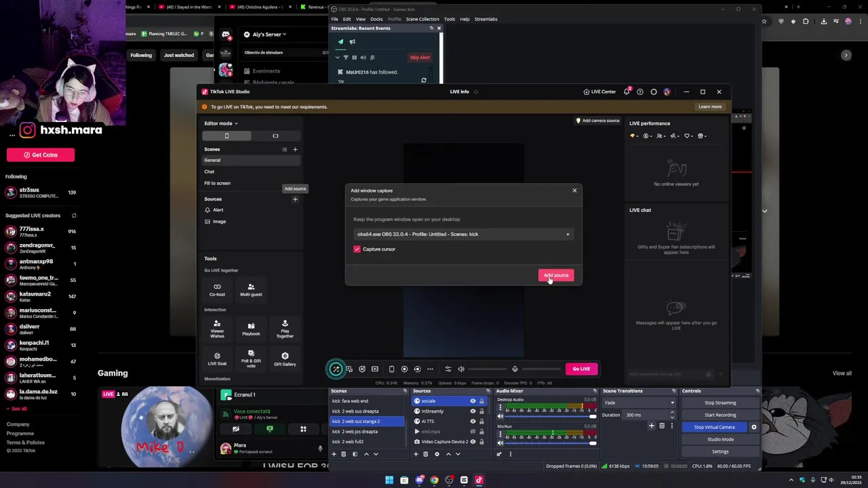Open audio mixer settings sliders icon in TikTok toolbar
This screenshot has width=868, height=488.
(448, 369)
